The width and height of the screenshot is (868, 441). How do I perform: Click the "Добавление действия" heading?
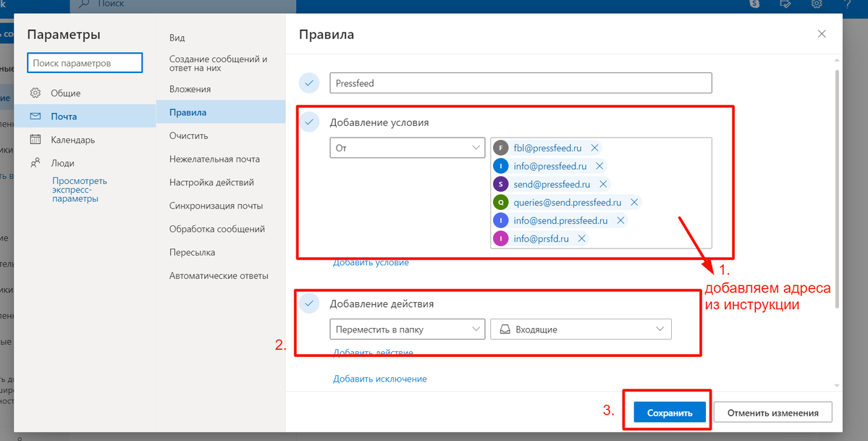[382, 303]
